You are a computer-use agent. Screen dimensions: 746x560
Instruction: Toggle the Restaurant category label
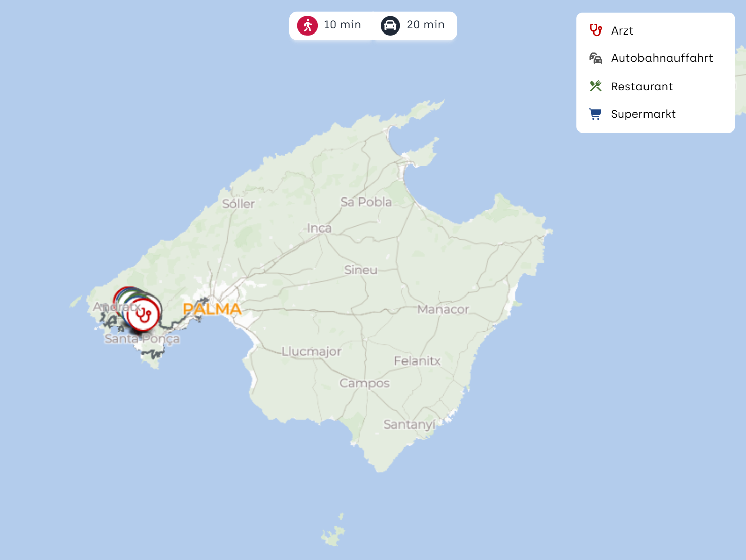(642, 87)
